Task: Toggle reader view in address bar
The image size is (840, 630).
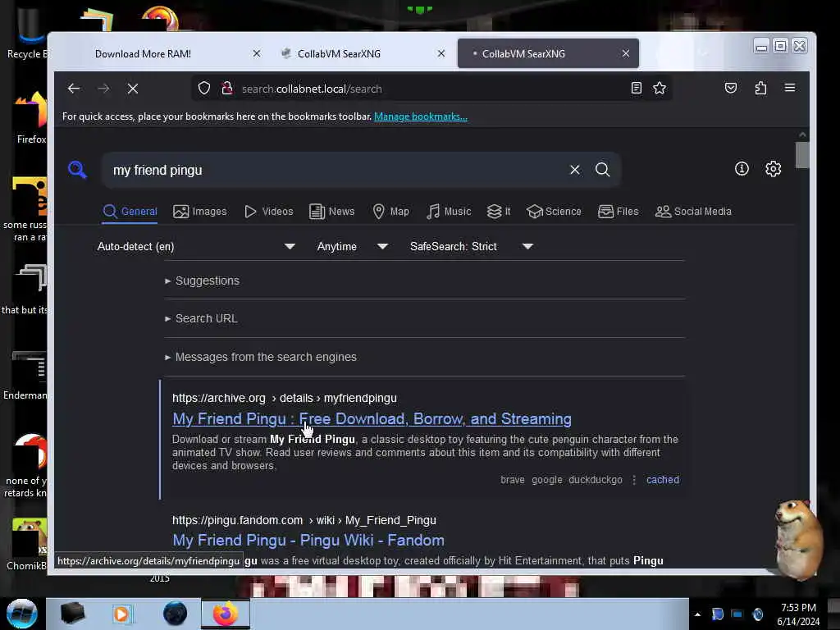Action: [636, 88]
